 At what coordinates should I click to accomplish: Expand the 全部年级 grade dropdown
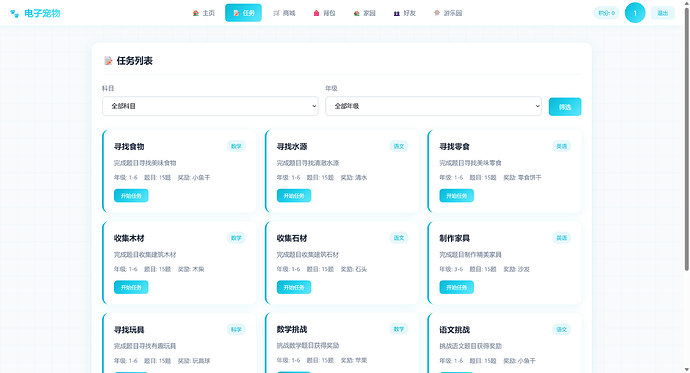[433, 106]
